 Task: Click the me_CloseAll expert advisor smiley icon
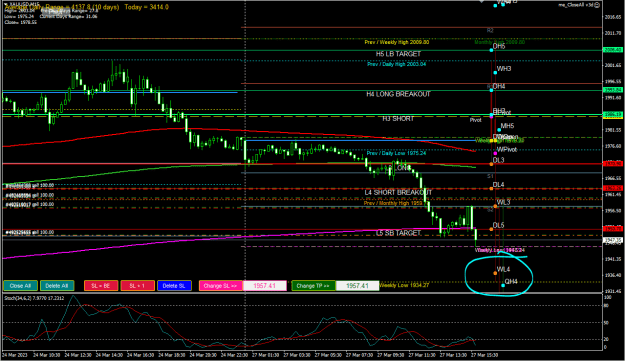coord(597,5)
